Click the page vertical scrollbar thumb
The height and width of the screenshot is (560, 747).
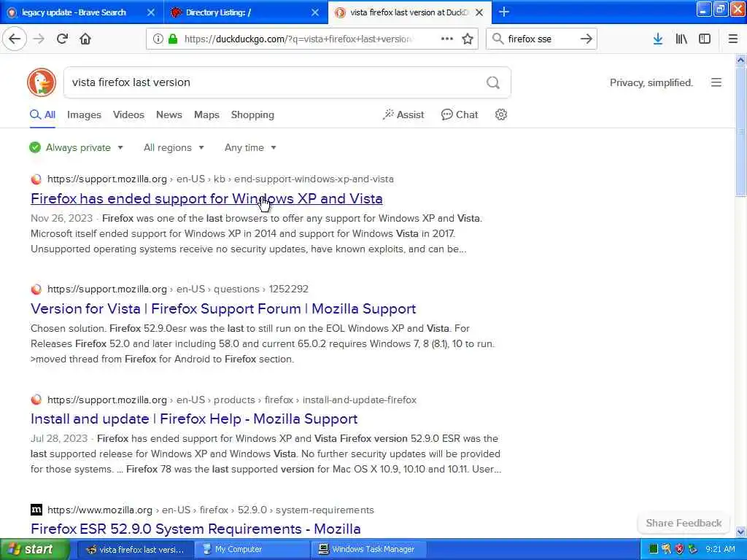pos(740,131)
